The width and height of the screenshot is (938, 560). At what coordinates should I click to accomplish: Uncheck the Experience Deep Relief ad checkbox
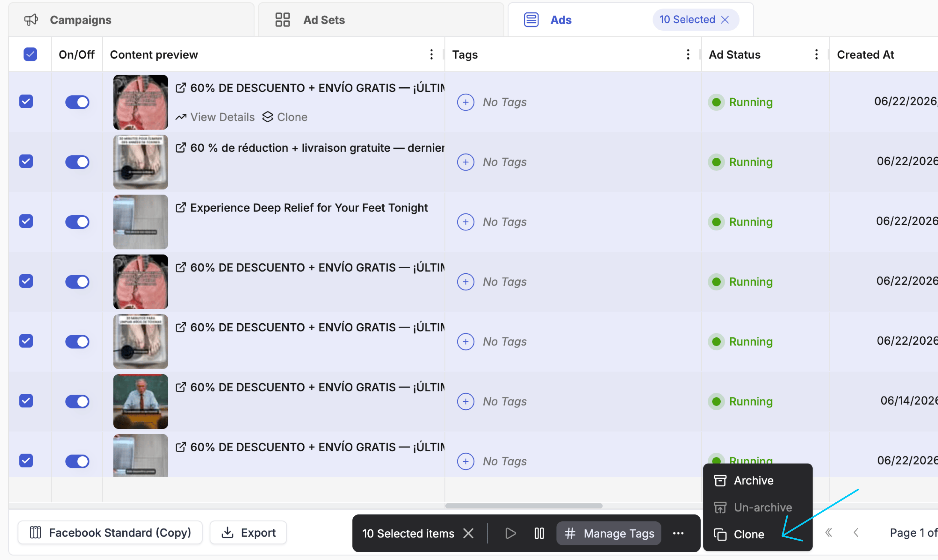tap(26, 221)
